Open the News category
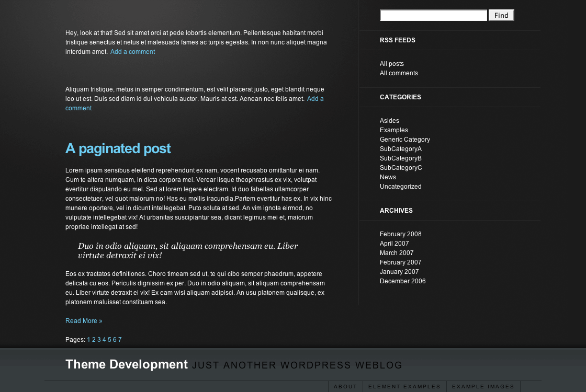Screen dimensions: 586x392 (x=388, y=177)
